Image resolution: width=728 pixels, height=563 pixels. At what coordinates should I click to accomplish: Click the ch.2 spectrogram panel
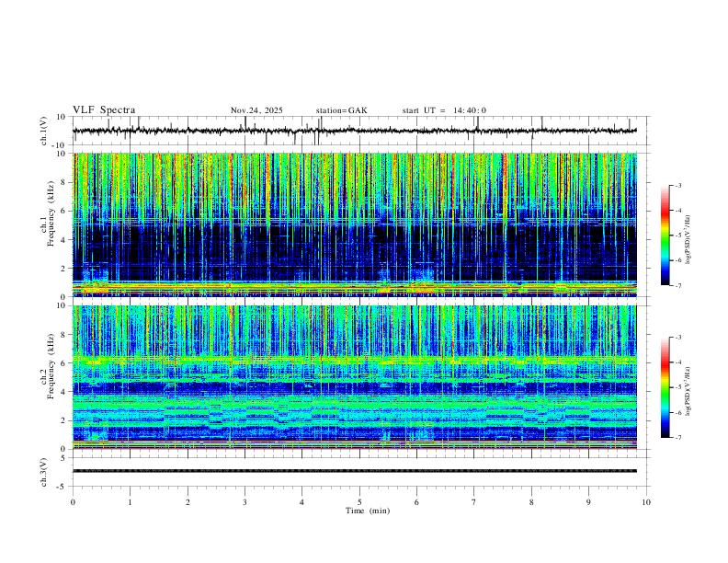[355, 377]
